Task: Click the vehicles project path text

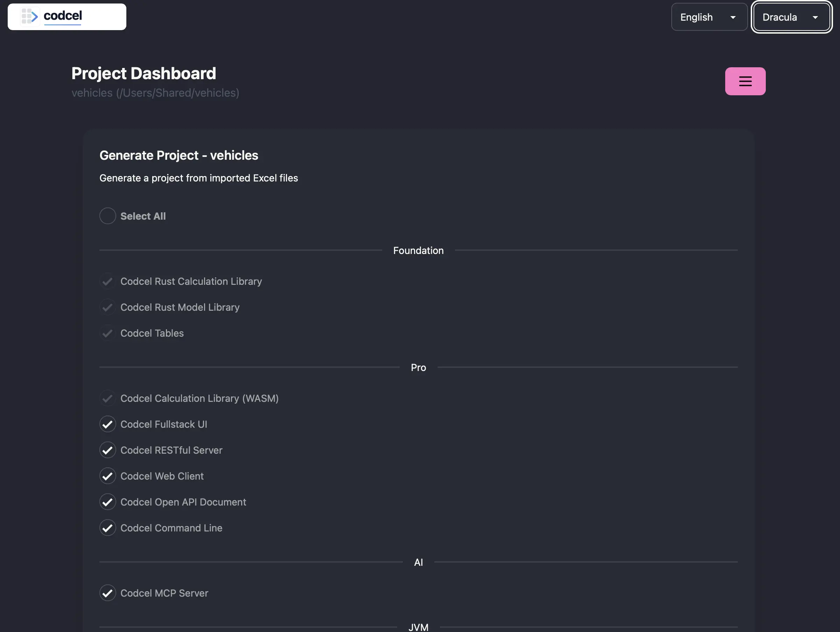Action: [x=155, y=93]
